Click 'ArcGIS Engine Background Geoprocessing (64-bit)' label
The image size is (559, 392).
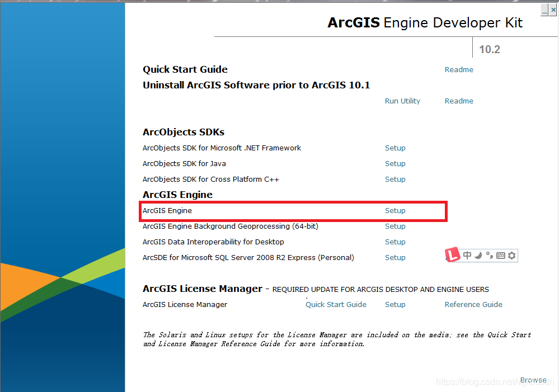tap(231, 226)
